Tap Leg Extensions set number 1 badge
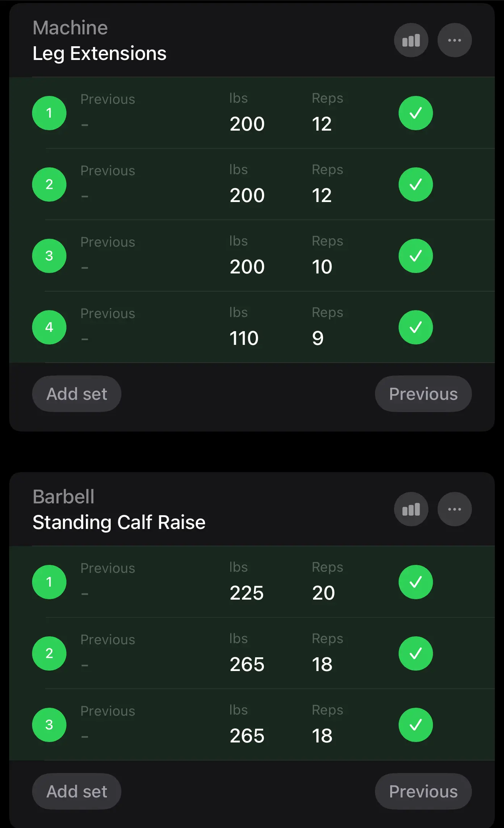Image resolution: width=504 pixels, height=828 pixels. (x=49, y=113)
